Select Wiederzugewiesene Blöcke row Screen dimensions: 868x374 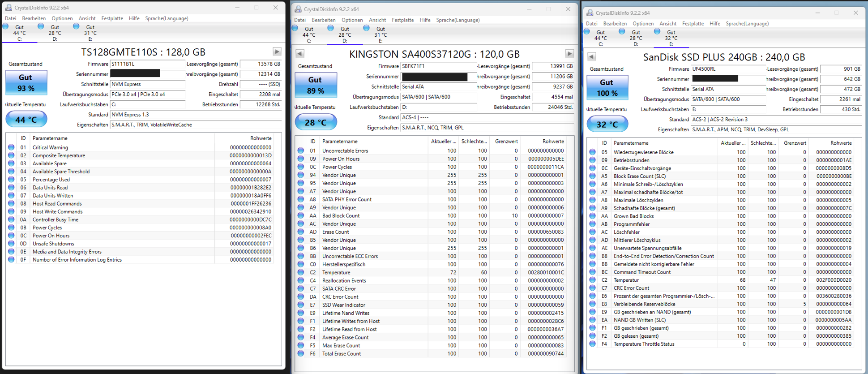[721, 152]
